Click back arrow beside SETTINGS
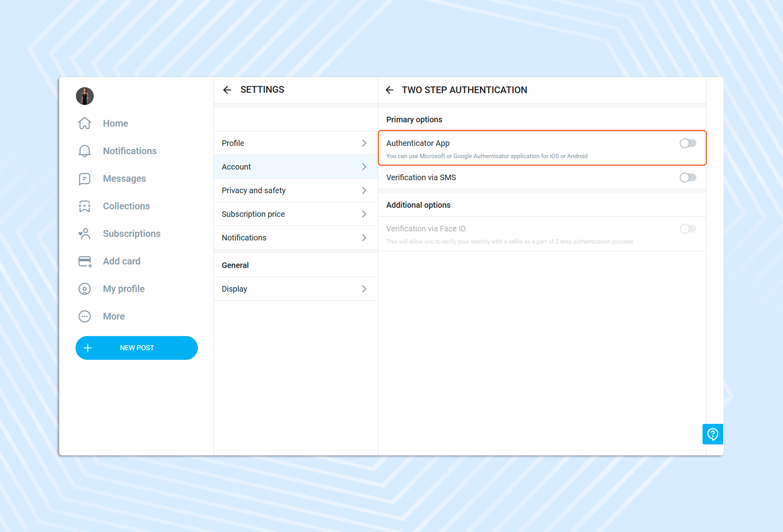783x532 pixels. pyautogui.click(x=227, y=90)
